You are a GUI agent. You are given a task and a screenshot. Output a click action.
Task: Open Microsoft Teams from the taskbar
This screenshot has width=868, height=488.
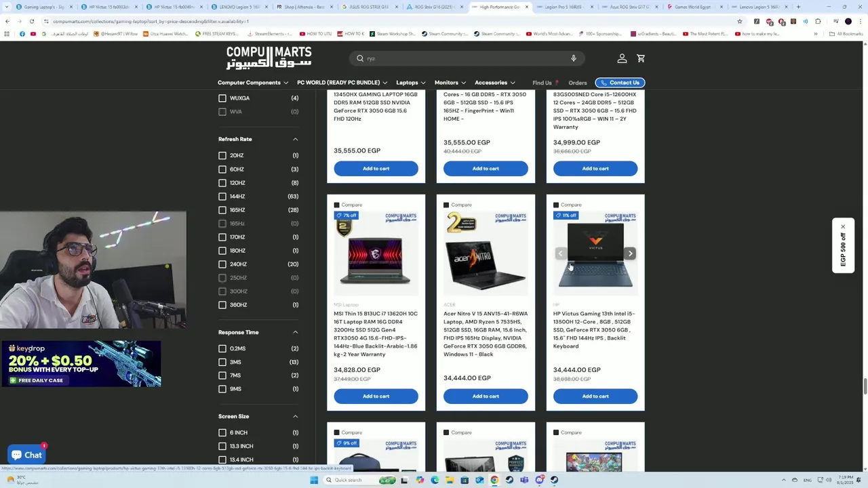coord(524,480)
